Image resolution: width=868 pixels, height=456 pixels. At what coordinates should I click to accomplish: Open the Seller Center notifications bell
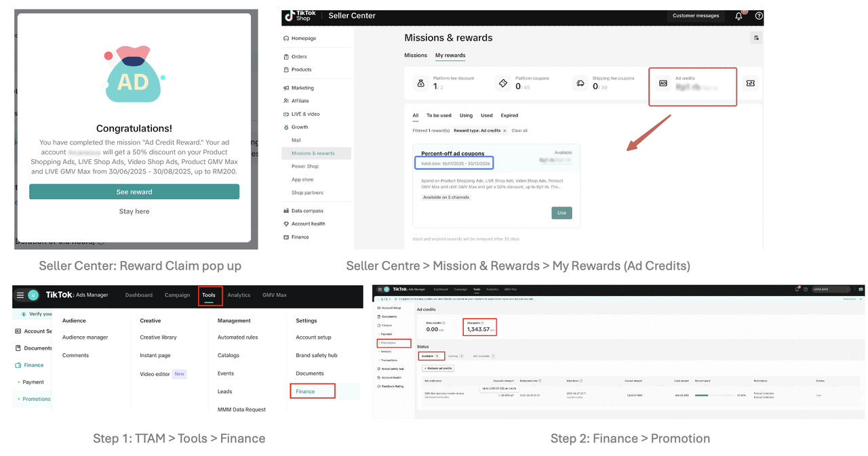click(x=738, y=16)
